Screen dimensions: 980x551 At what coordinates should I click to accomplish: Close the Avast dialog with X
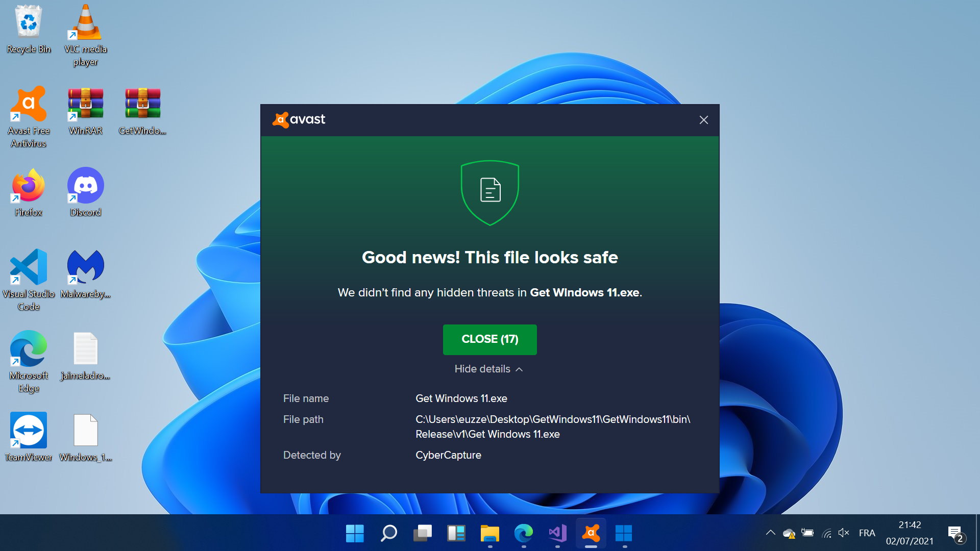[x=703, y=120]
